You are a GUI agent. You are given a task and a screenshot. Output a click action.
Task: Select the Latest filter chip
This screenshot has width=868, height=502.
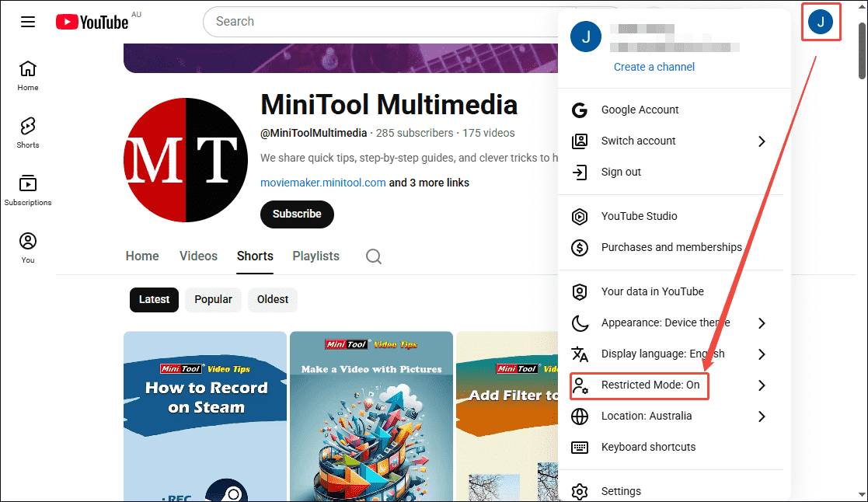click(154, 299)
